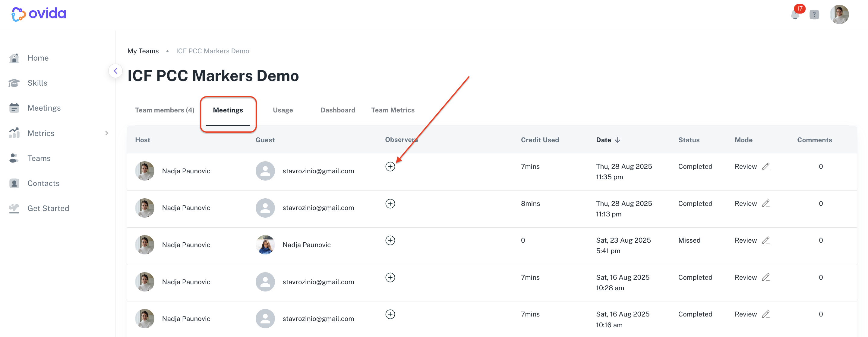The height and width of the screenshot is (337, 868).
Task: Click 8mins credit used value
Action: pyautogui.click(x=530, y=203)
